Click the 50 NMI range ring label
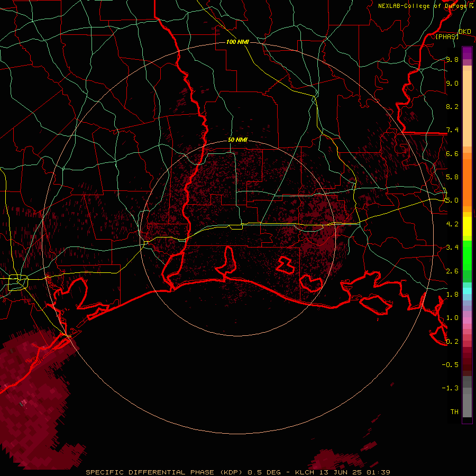The width and height of the screenshot is (476, 476). point(237,140)
